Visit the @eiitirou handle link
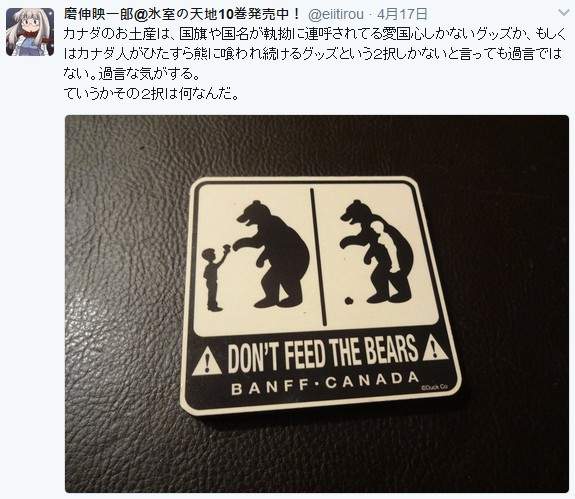 (x=336, y=14)
